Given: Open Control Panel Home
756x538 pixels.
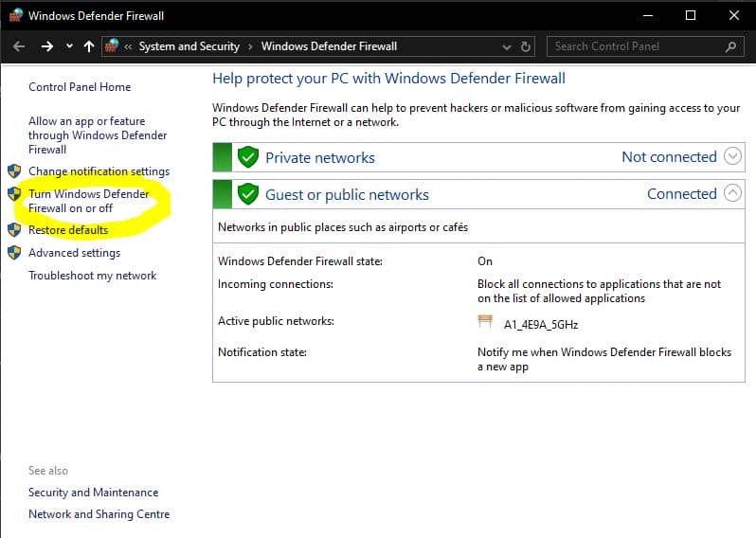Looking at the screenshot, I should (x=80, y=87).
